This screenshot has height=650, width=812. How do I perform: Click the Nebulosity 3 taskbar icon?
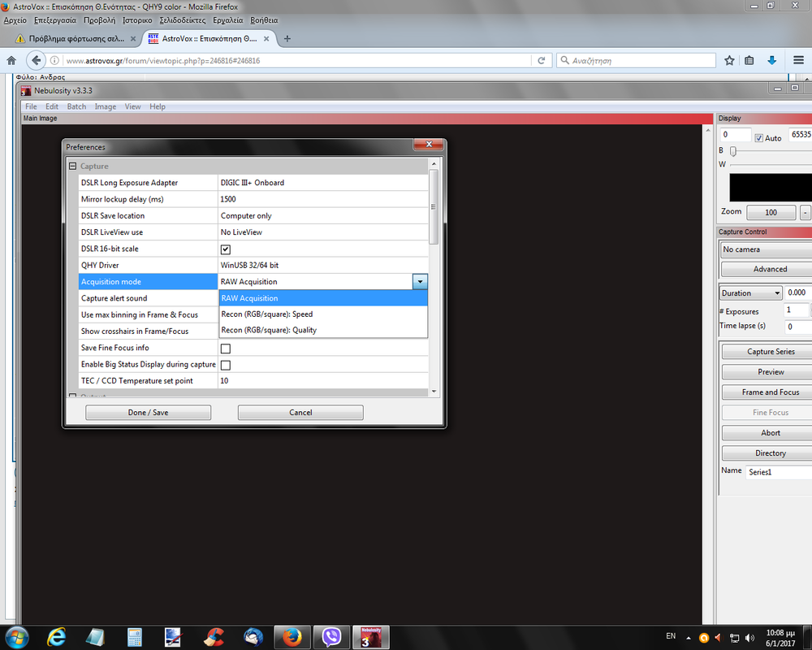click(370, 636)
